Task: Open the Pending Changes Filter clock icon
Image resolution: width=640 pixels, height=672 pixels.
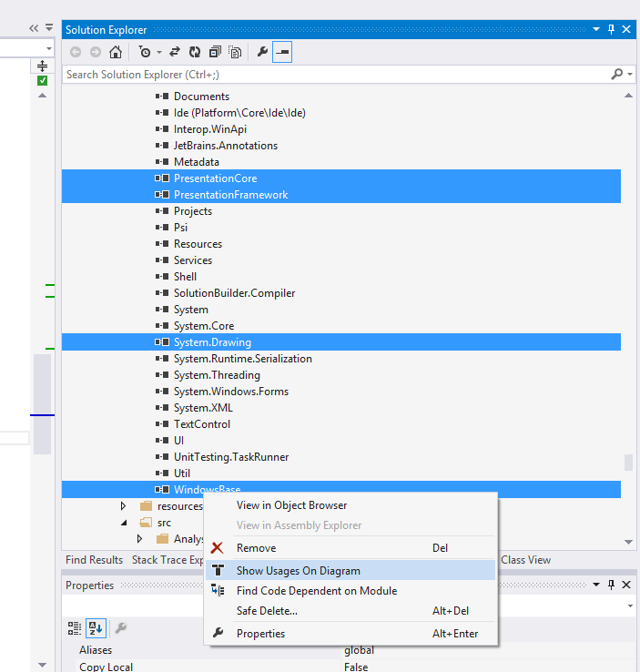Action: 145,52
